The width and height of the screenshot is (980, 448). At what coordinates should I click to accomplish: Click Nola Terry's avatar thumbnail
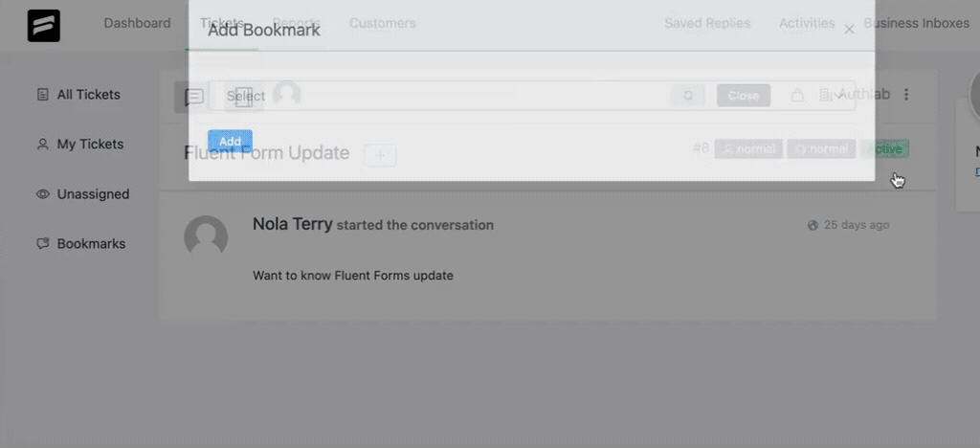pyautogui.click(x=206, y=236)
